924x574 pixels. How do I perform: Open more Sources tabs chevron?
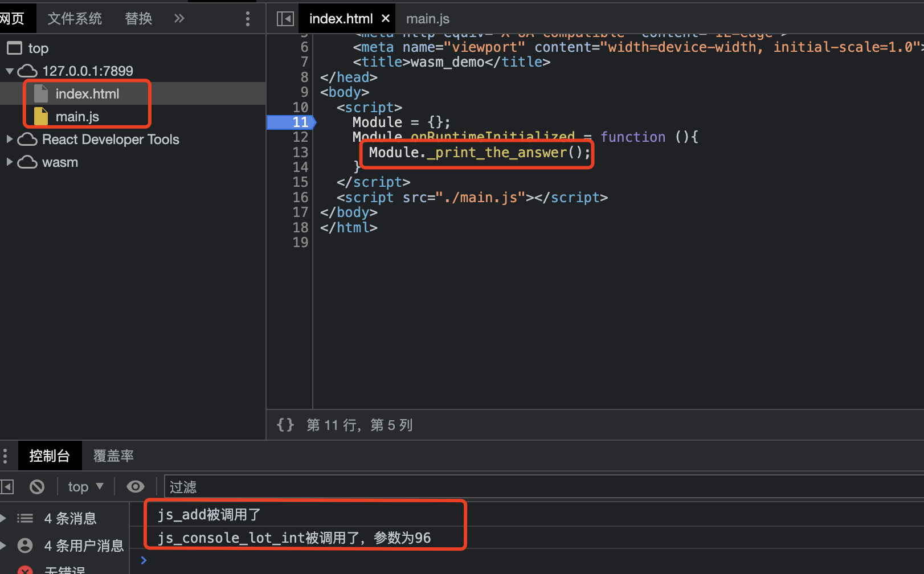click(179, 18)
